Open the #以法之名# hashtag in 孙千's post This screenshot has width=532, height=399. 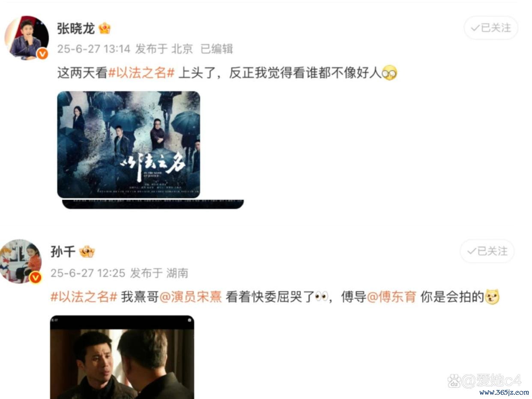click(84, 297)
